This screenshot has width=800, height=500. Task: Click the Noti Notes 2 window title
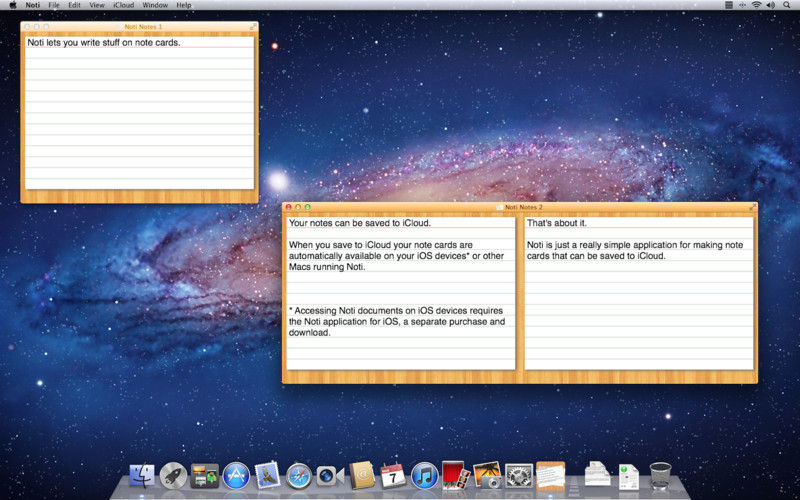pos(523,207)
